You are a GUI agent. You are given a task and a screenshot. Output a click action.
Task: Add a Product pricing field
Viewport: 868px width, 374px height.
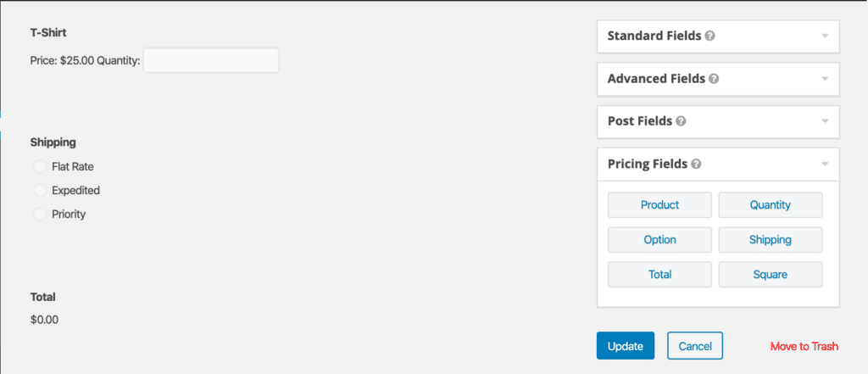[659, 205]
